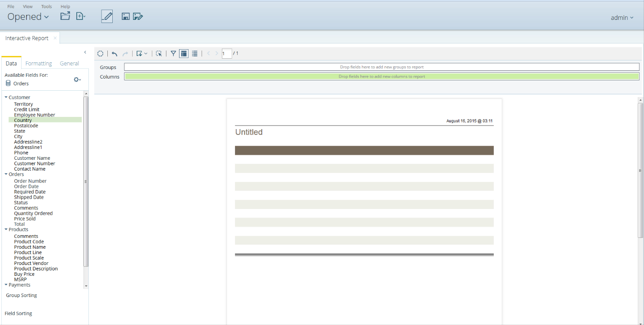
Task: Click the Filter funnel icon
Action: click(173, 54)
